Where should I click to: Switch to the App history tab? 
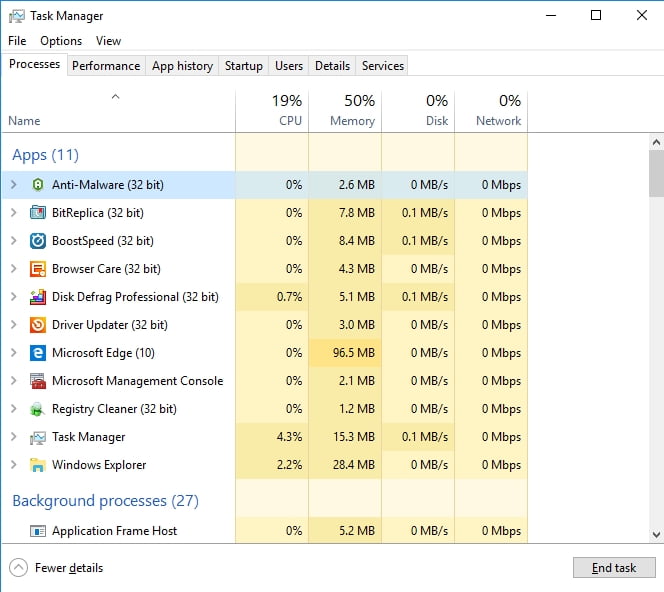pos(182,66)
